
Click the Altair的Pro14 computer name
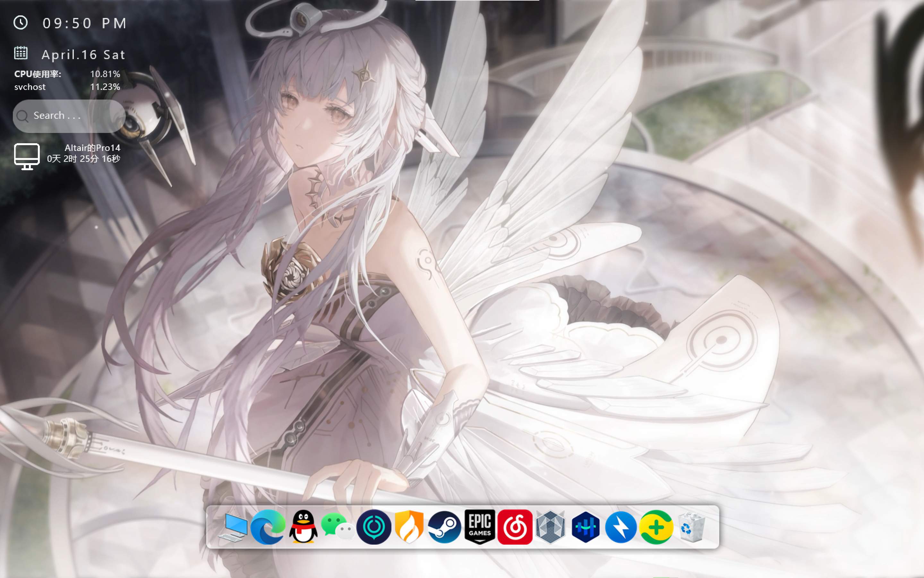coord(92,148)
